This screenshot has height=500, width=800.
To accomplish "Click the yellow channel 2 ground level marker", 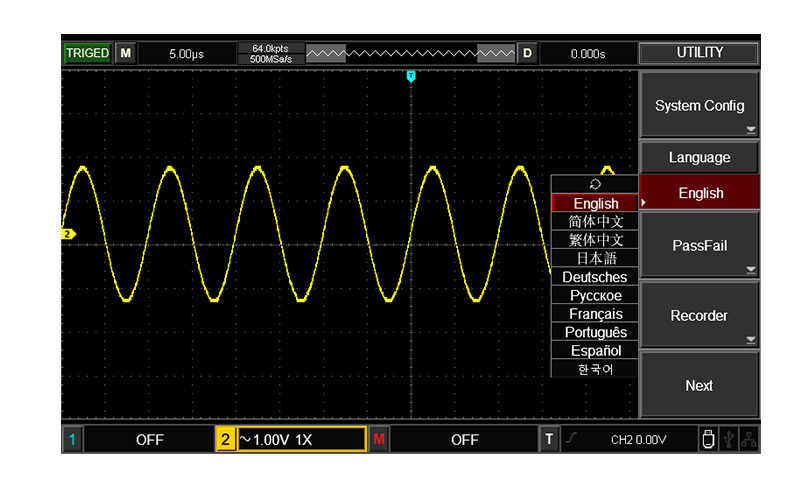I will point(69,234).
